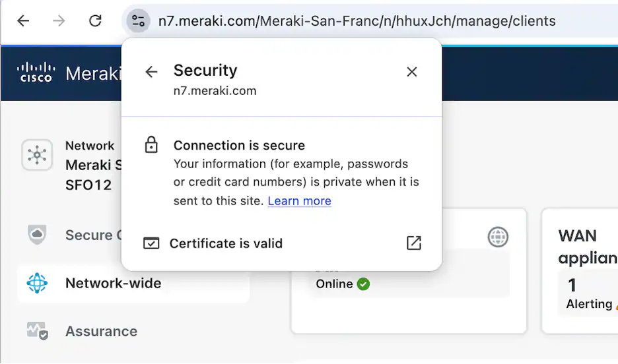This screenshot has height=364, width=618.
Task: Select the Meraki SFO12 network name
Action: coord(93,175)
